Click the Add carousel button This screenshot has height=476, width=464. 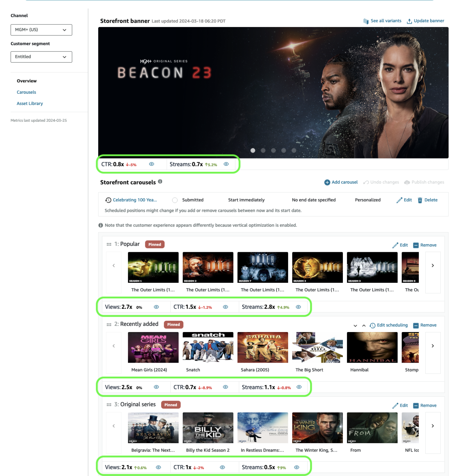pyautogui.click(x=341, y=182)
